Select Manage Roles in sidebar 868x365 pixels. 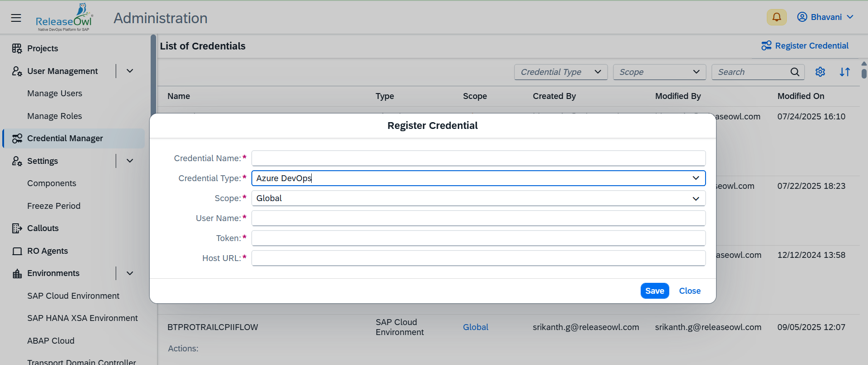54,116
